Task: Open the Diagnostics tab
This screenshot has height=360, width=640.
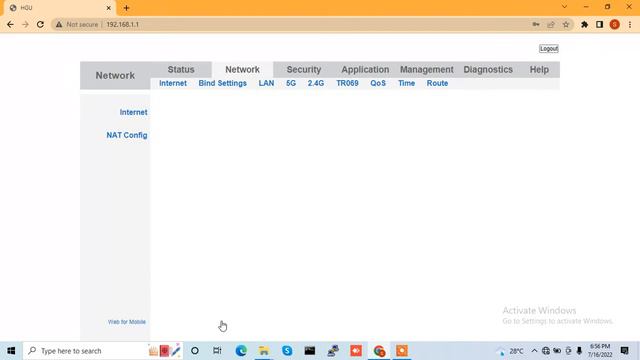Action: pos(488,69)
